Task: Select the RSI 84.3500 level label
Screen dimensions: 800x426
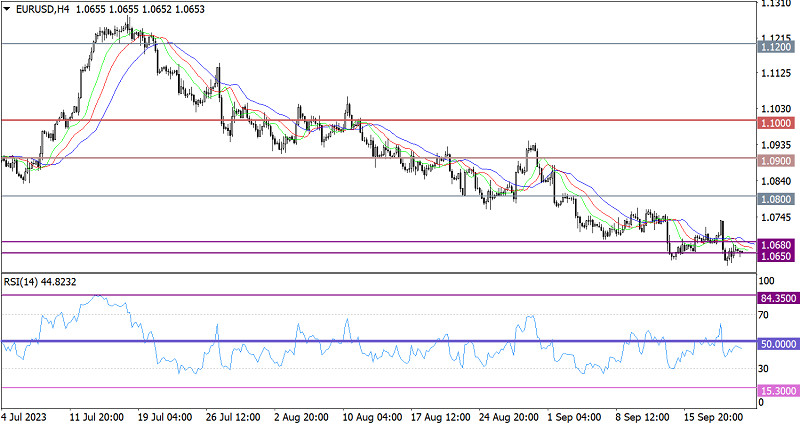Action: click(x=778, y=298)
